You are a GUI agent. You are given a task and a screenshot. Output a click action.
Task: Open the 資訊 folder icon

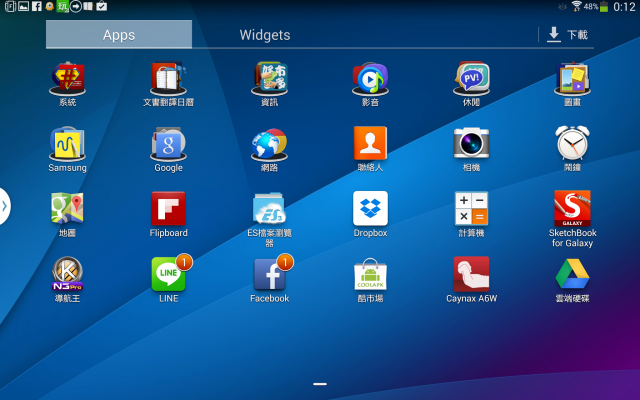coord(269,79)
